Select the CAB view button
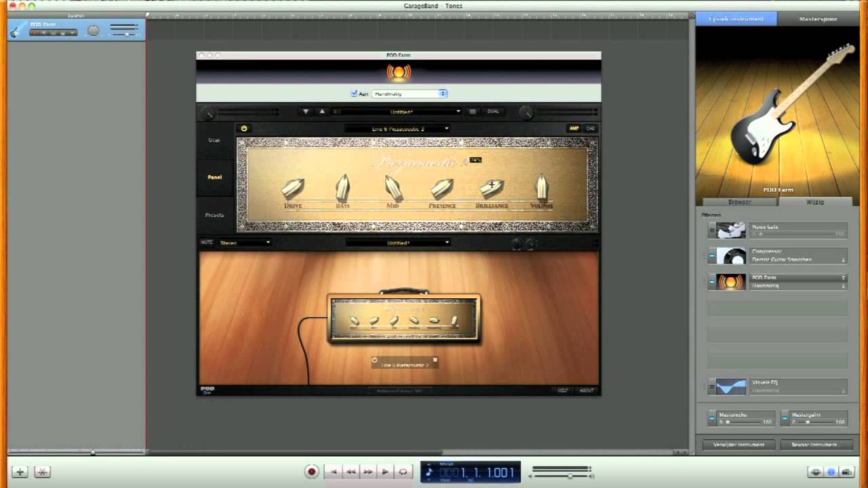 [x=590, y=128]
